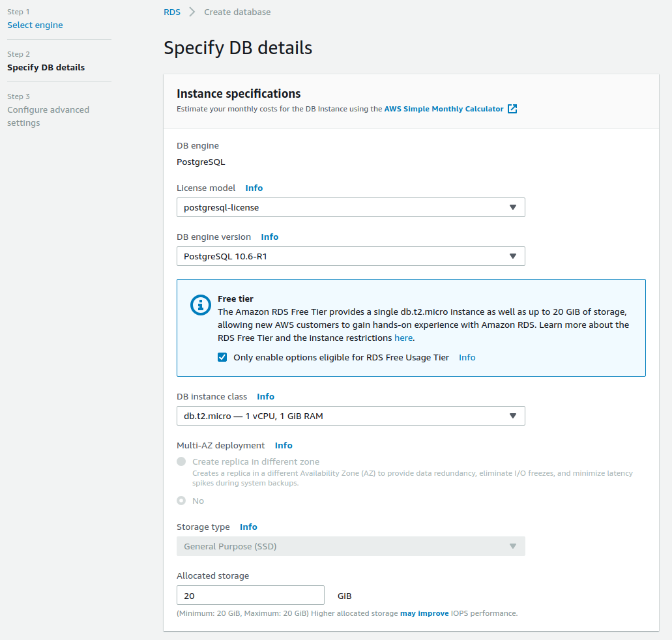Uncheck Only enable options eligible for Free Usage Tier
Image resolution: width=672 pixels, height=640 pixels.
[222, 357]
